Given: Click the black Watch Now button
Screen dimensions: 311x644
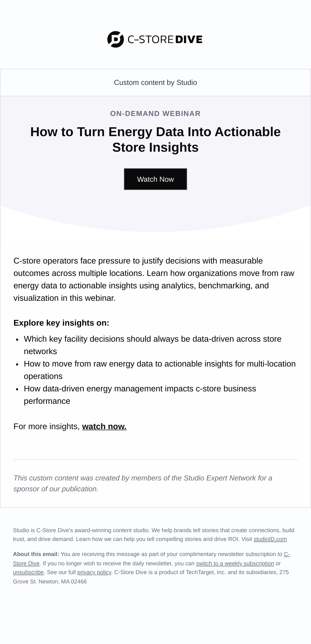Looking at the screenshot, I should [x=155, y=179].
